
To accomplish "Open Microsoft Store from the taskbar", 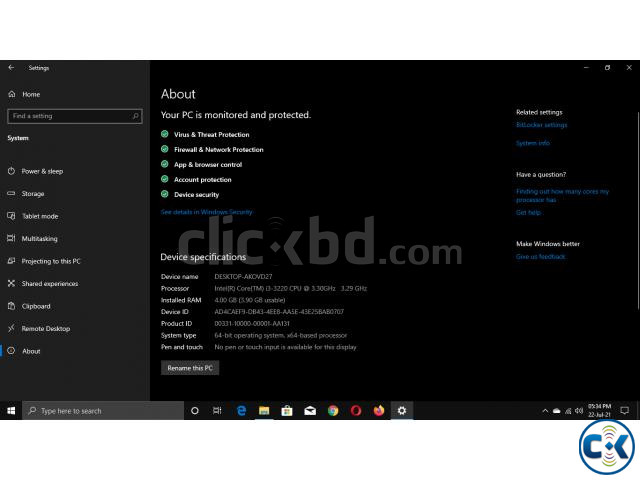I will (x=287, y=411).
